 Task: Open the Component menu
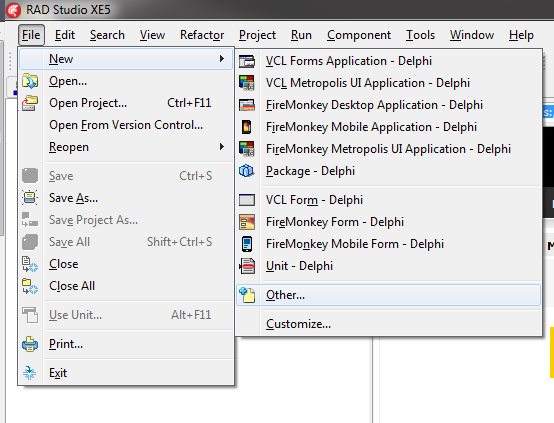(359, 35)
